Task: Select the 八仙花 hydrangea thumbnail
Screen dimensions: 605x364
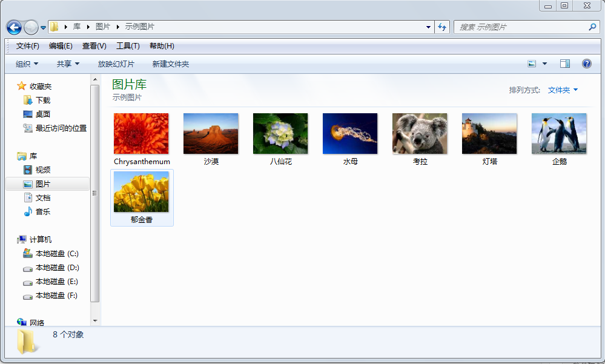Action: pyautogui.click(x=280, y=134)
